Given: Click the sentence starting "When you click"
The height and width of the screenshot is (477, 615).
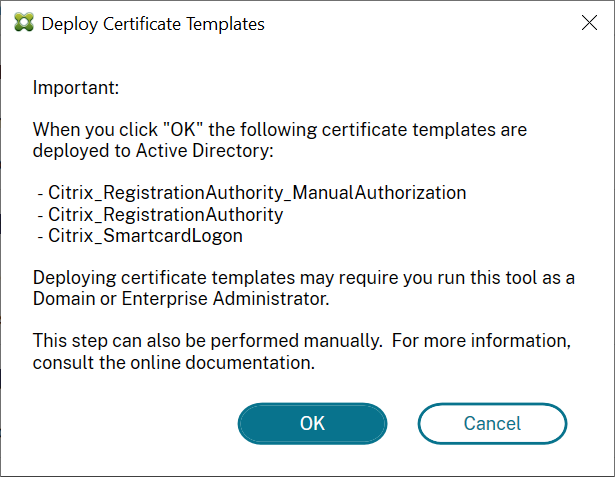Looking at the screenshot, I should point(280,130).
